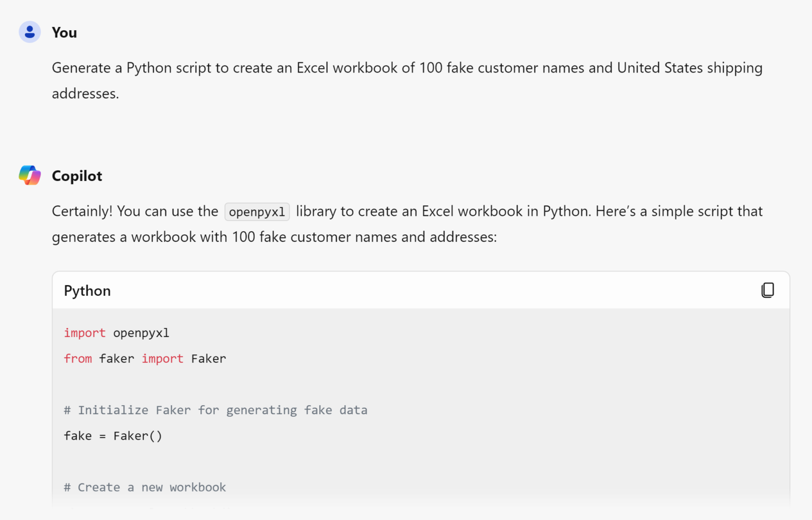812x520 pixels.
Task: Click the 'generates a workbook' response line
Action: pyautogui.click(x=274, y=237)
